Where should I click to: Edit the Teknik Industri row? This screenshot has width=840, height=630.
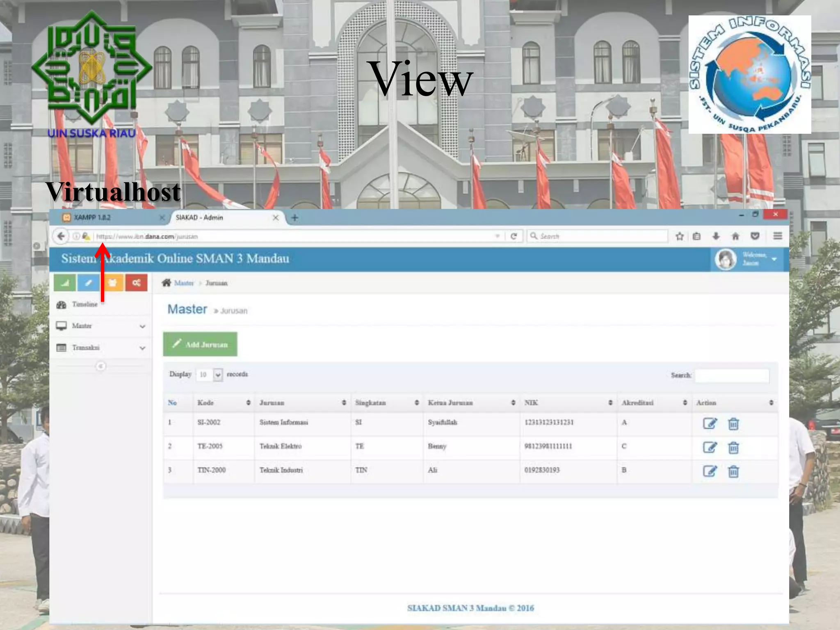pos(710,471)
